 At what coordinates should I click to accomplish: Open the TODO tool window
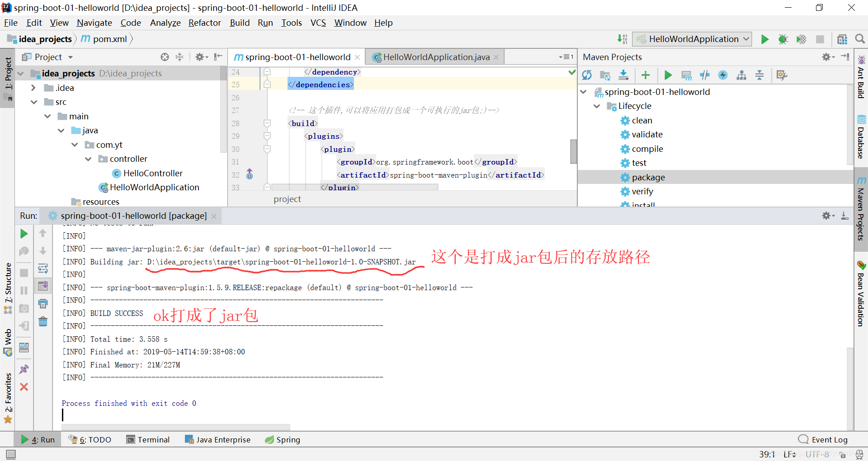point(90,440)
